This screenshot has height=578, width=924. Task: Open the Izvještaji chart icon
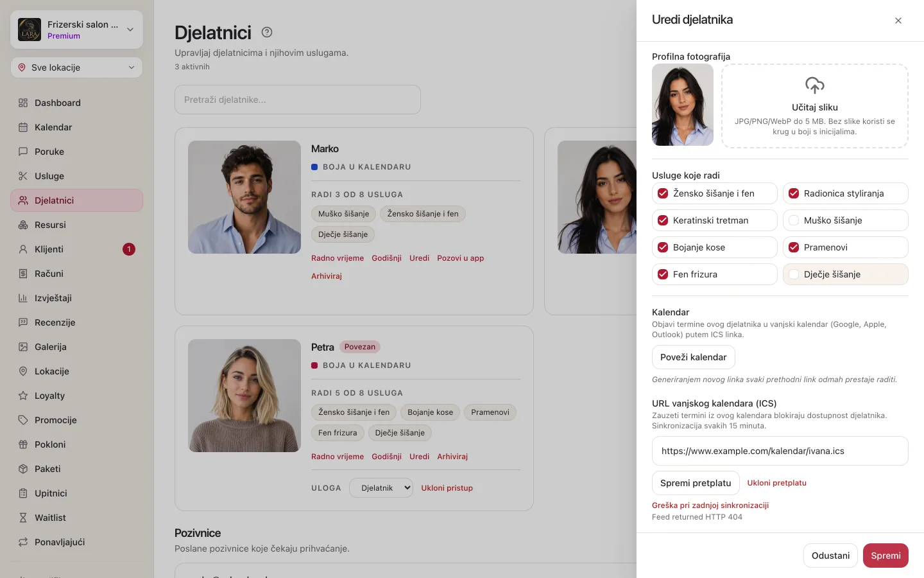pyautogui.click(x=23, y=298)
